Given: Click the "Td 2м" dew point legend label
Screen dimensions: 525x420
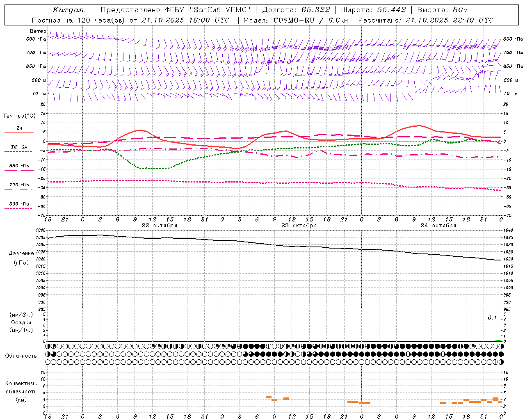Looking at the screenshot, I should pyautogui.click(x=19, y=147).
